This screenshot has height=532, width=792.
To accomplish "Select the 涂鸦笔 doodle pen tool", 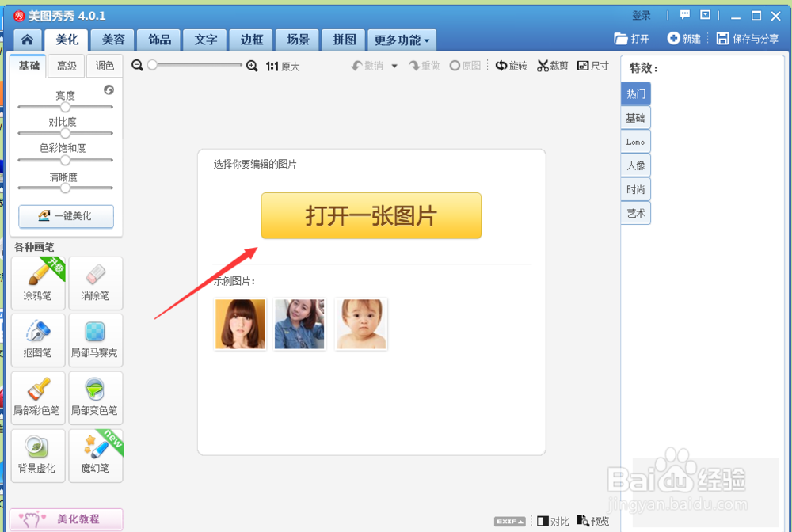I will [38, 283].
